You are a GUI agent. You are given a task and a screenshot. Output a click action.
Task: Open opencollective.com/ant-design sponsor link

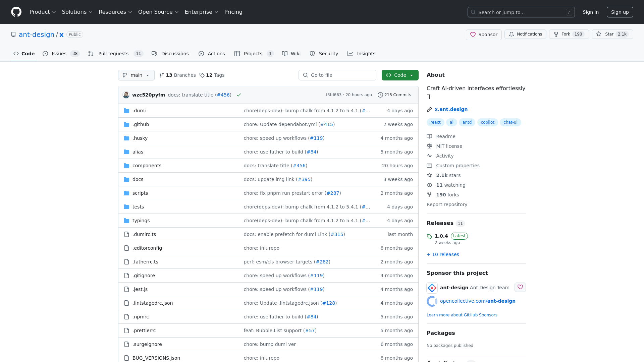click(x=478, y=301)
